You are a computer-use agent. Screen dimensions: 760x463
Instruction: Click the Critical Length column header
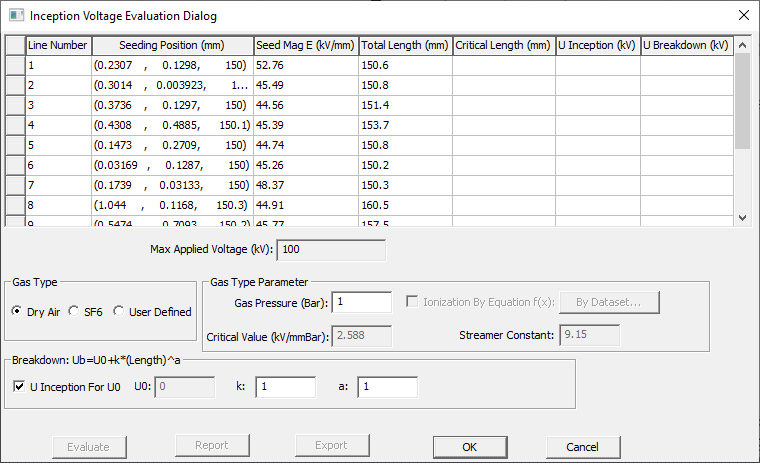(503, 46)
